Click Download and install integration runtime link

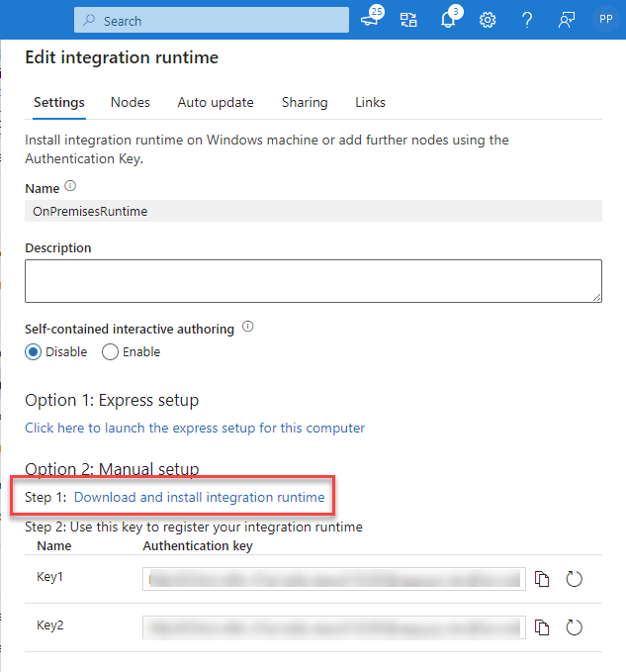point(200,497)
